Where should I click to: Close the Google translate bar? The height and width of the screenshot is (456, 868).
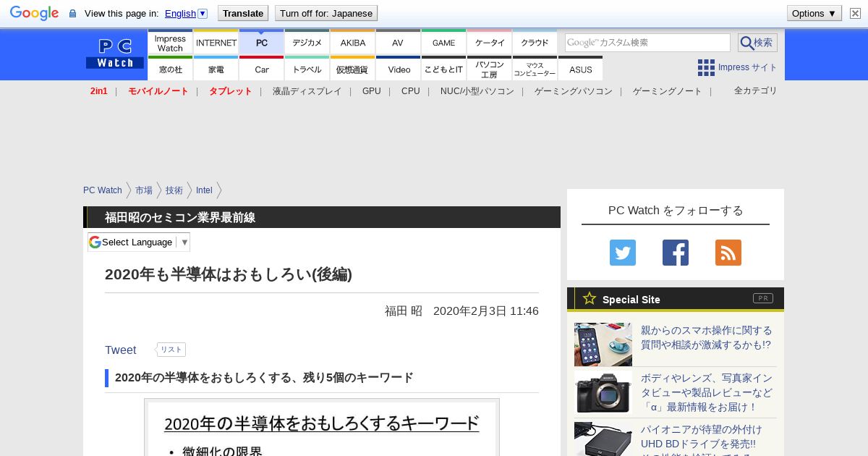click(x=855, y=13)
